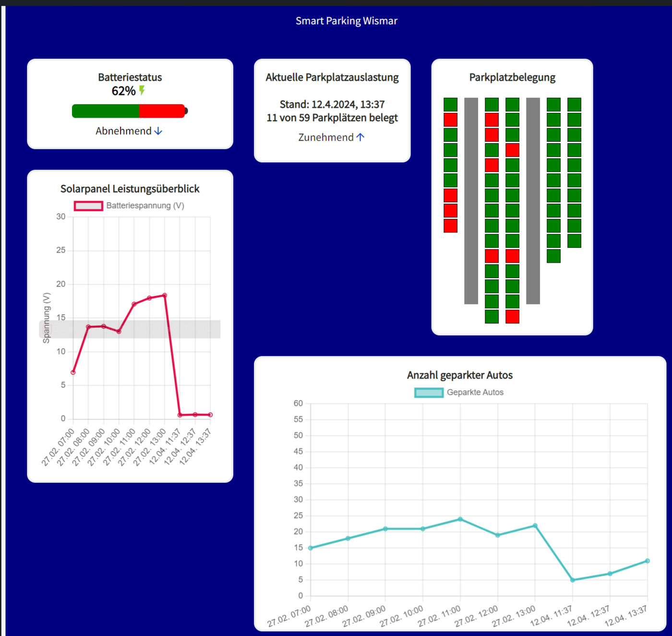Toggle the Batteriespannung (V) legend entry
Image resolution: width=672 pixels, height=636 pixels.
click(x=129, y=206)
